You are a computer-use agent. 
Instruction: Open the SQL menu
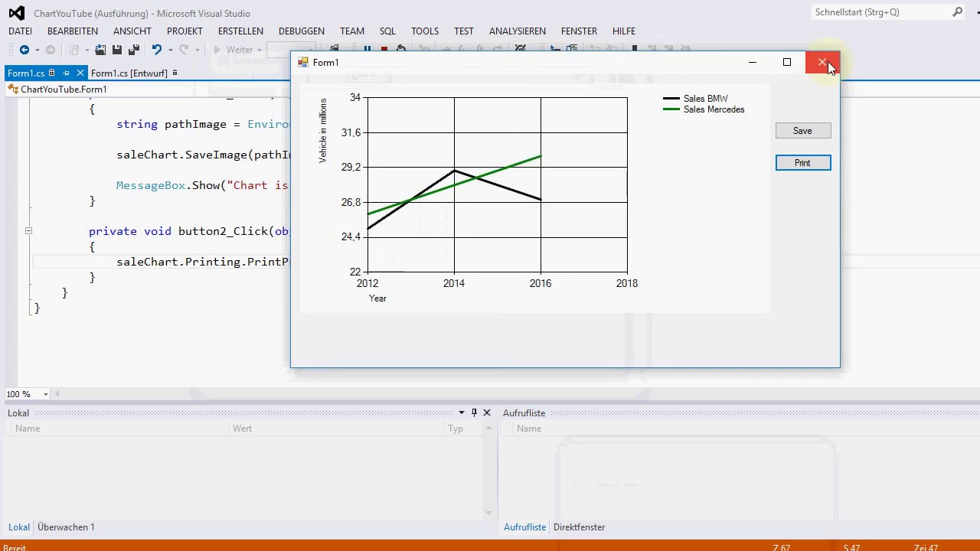pos(387,31)
